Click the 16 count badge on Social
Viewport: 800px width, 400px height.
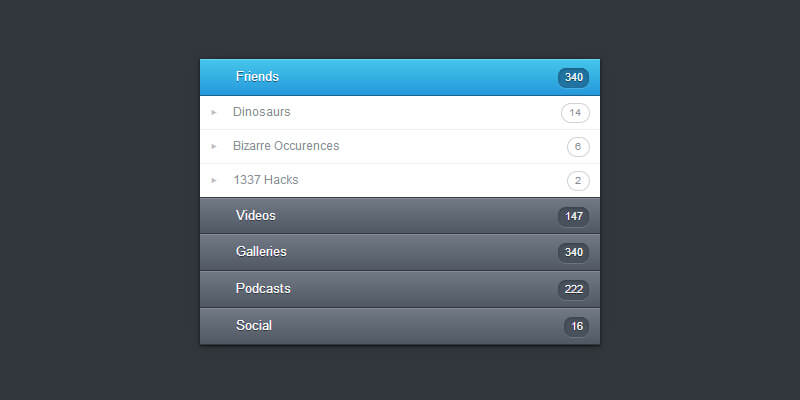(x=576, y=326)
